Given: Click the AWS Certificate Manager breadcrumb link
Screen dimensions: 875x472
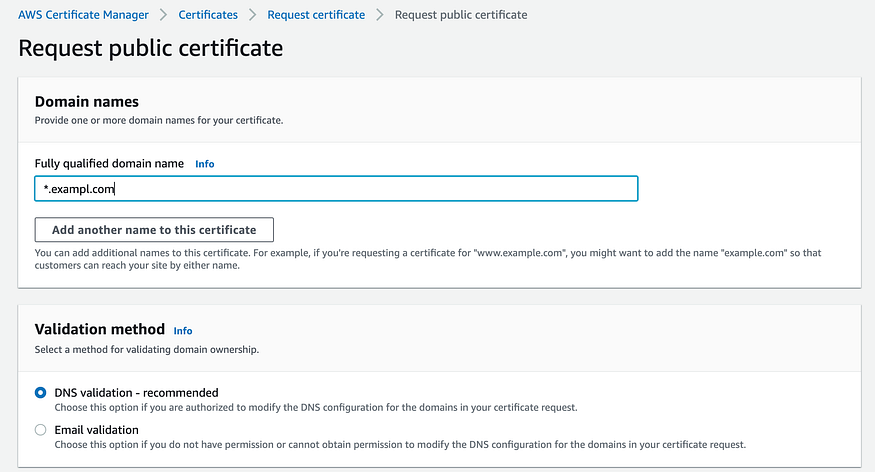Looking at the screenshot, I should 83,15.
